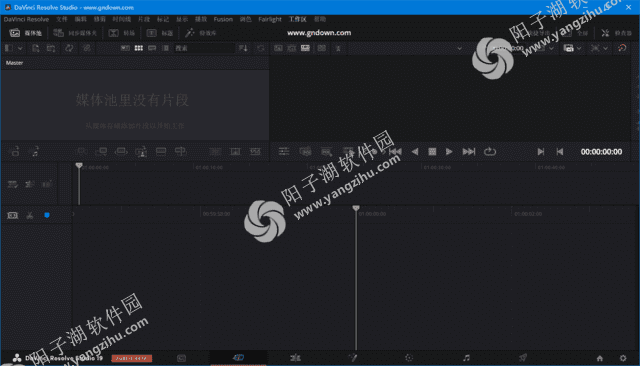Open the Titles (标题) panel
This screenshot has height=366, width=640.
tap(160, 33)
